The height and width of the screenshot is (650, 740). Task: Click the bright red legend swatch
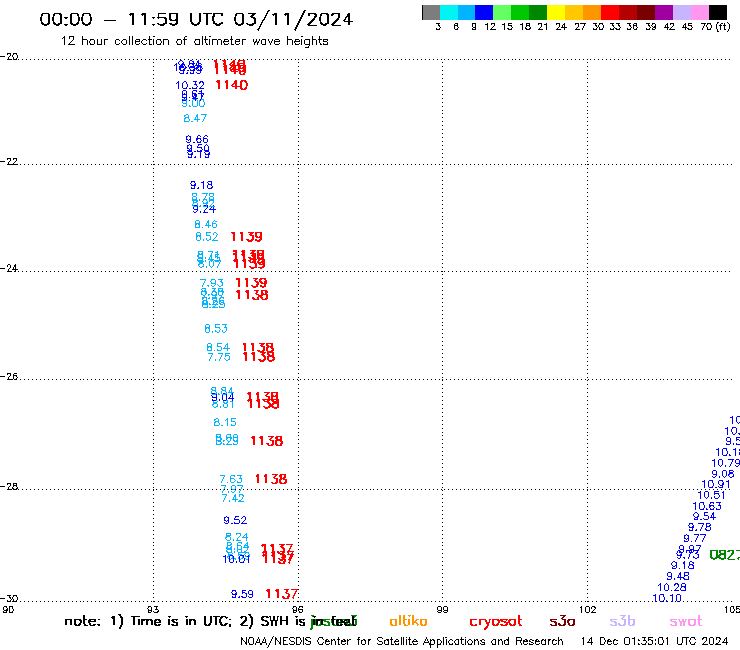point(610,12)
